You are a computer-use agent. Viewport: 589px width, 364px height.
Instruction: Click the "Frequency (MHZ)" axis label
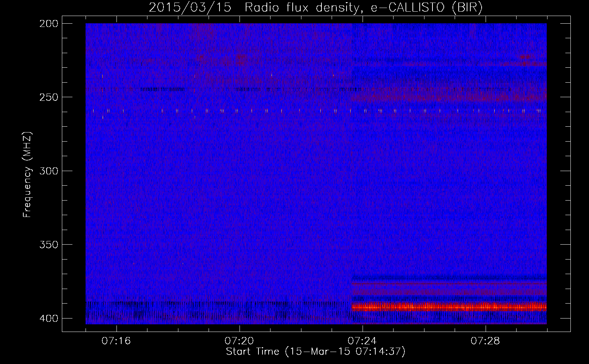[x=28, y=175]
